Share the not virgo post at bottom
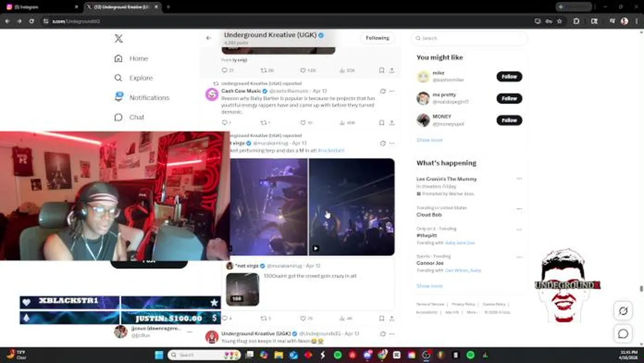The image size is (644, 363). coord(392,319)
